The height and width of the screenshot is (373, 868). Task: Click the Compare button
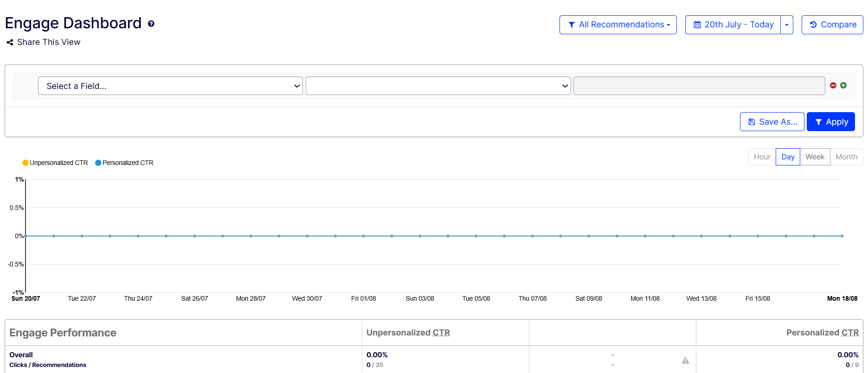(x=832, y=25)
